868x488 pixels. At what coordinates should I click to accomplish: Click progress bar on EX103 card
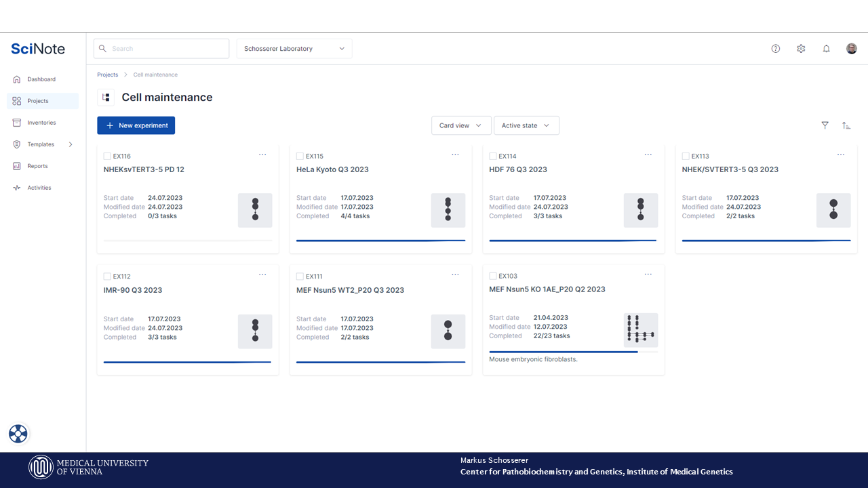click(x=574, y=352)
